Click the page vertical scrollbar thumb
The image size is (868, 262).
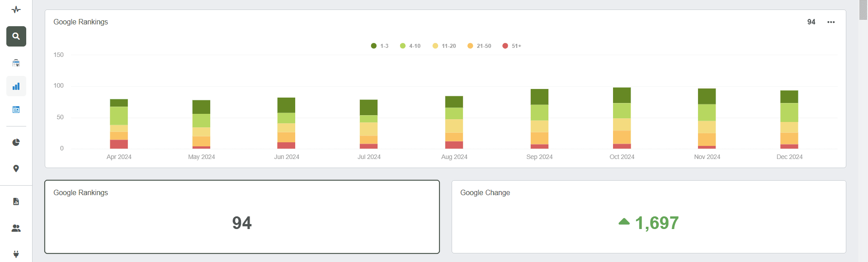point(863,10)
